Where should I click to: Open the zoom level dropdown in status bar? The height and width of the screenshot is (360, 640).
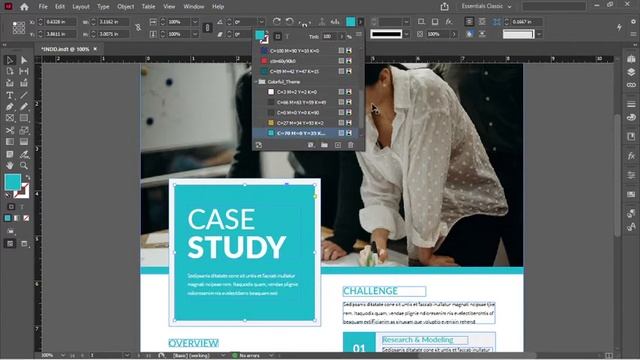click(63, 355)
